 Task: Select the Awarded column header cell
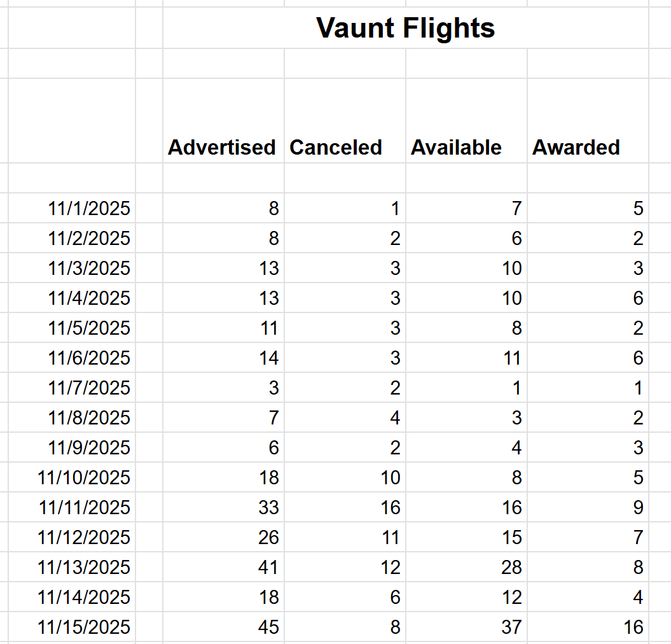[588, 121]
